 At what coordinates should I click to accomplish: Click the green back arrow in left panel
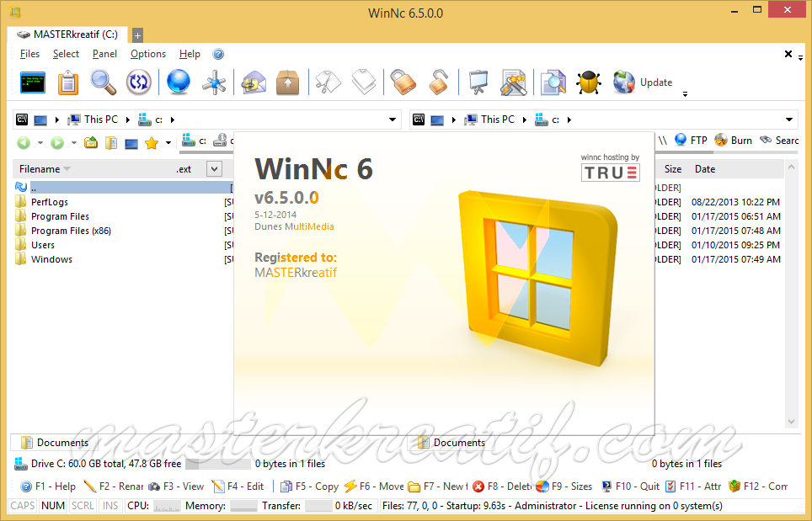point(24,142)
